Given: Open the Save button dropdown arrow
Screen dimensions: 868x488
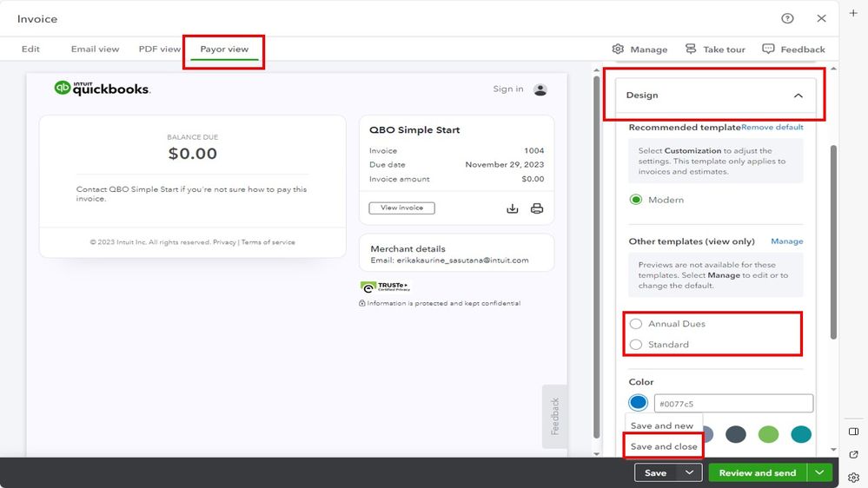Looking at the screenshot, I should point(689,472).
